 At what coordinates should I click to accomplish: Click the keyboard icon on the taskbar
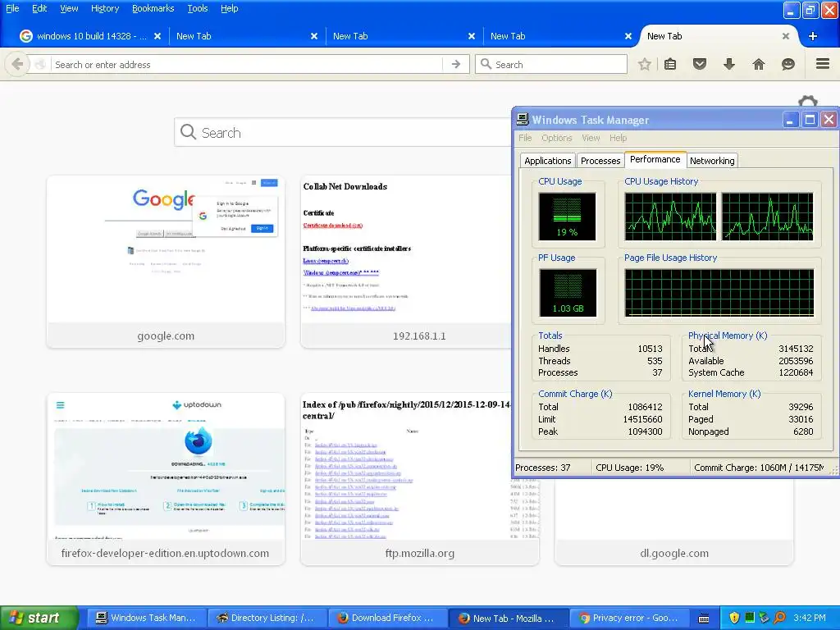click(x=704, y=619)
